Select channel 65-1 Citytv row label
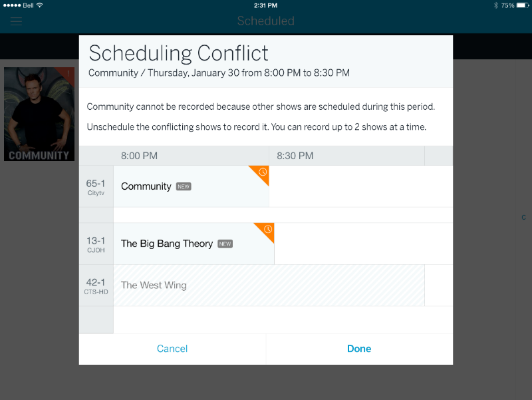532x400 pixels. click(96, 187)
